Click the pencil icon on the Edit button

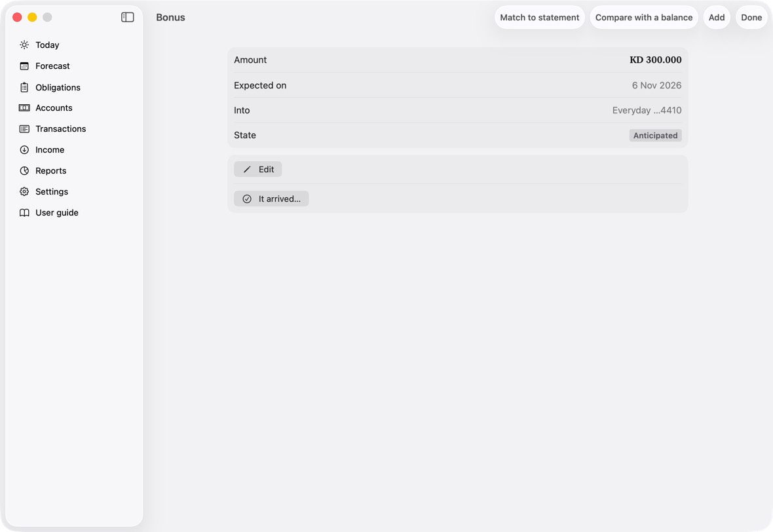(x=247, y=170)
